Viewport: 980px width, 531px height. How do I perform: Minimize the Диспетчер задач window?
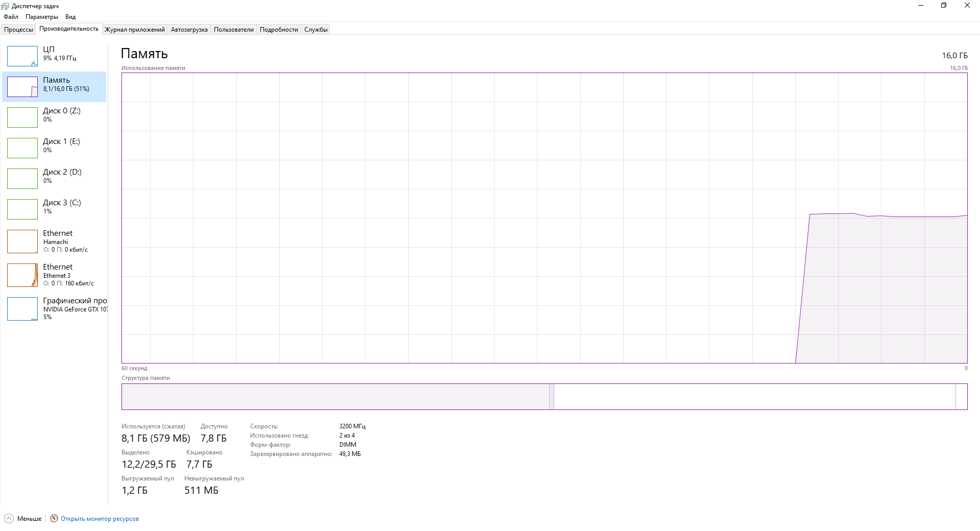click(921, 6)
